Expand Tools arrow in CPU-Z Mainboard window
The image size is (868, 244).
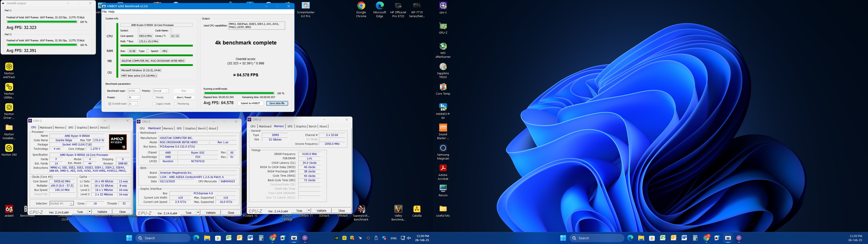click(198, 213)
